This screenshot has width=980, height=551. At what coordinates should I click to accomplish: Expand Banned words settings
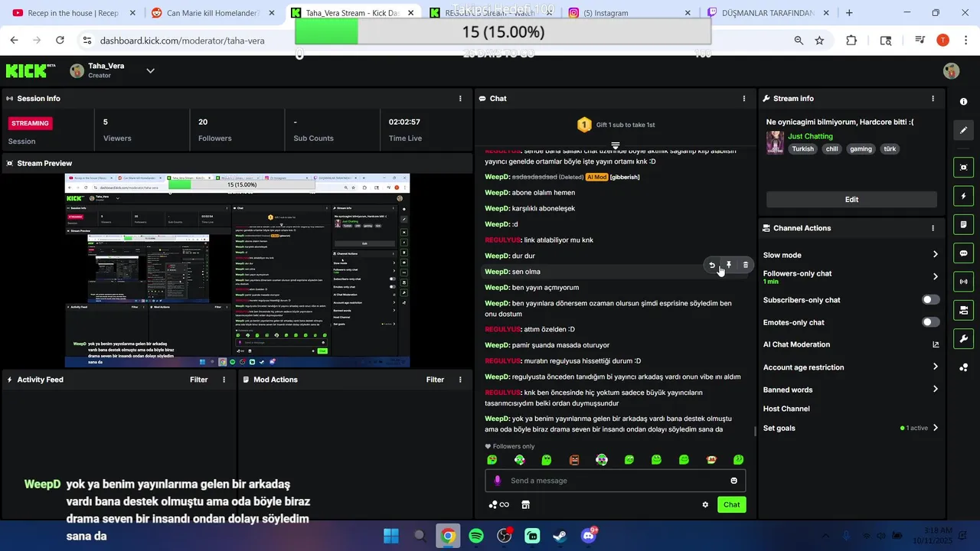(x=936, y=390)
